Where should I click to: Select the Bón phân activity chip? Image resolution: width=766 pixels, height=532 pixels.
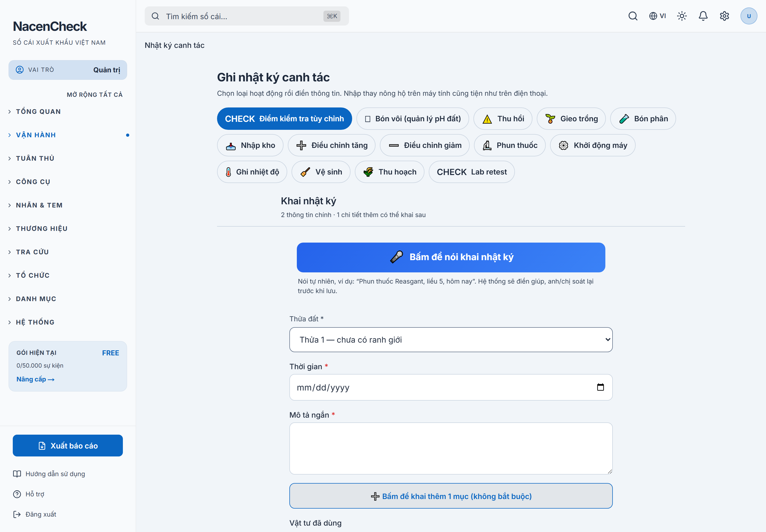tap(643, 119)
